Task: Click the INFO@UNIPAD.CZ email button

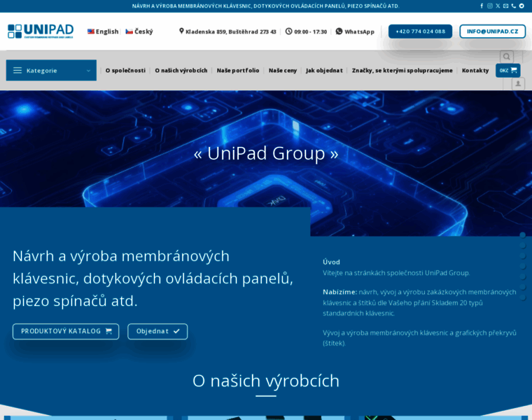Action: click(492, 31)
